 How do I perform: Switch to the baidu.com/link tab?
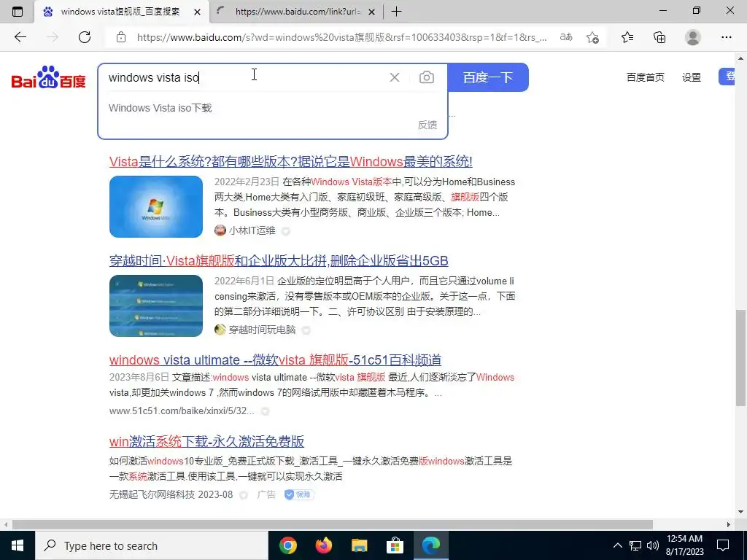(296, 12)
